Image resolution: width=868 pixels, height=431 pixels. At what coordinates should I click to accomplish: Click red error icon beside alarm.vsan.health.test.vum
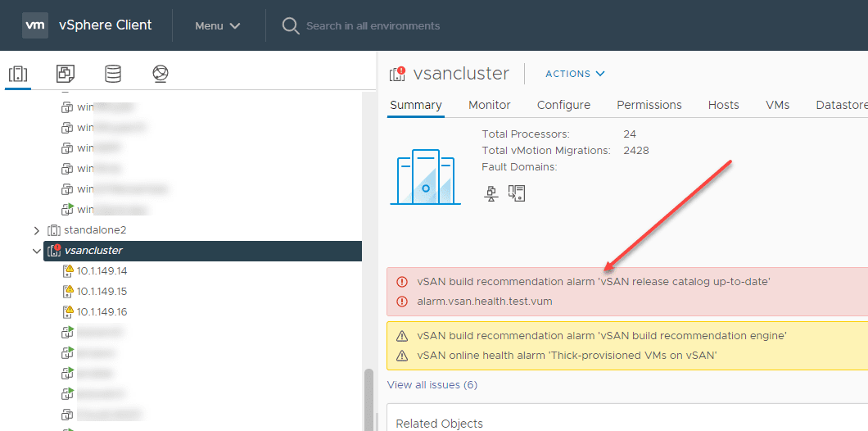pyautogui.click(x=402, y=302)
